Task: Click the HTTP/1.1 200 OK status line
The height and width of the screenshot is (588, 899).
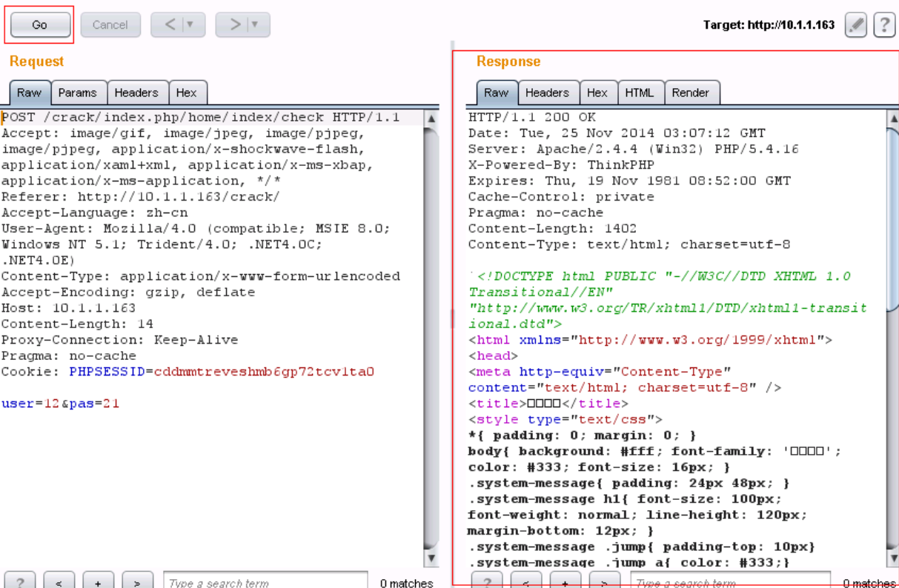Action: [532, 117]
